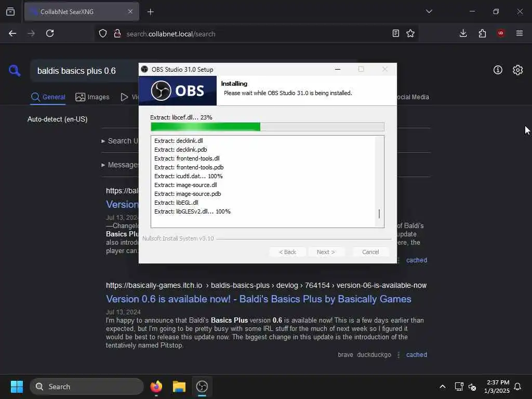Screen dimensions: 532x399
Task: Open notifications bell icon
Action: click(x=518, y=387)
